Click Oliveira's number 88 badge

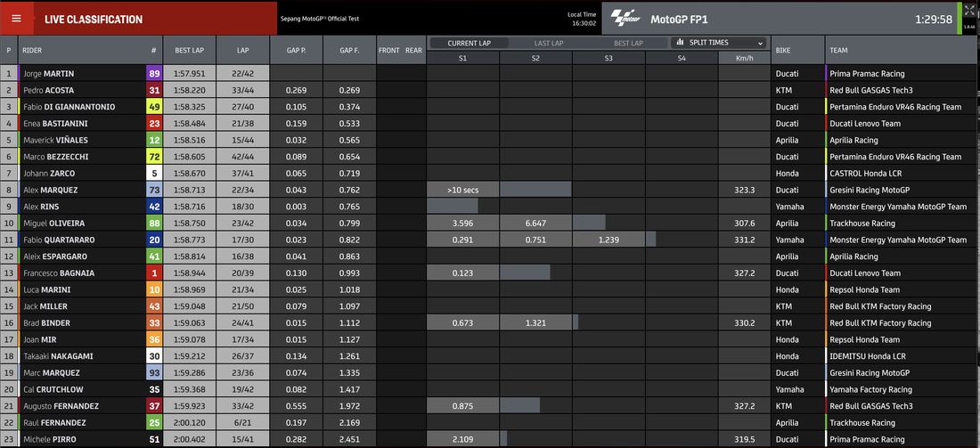pos(154,223)
